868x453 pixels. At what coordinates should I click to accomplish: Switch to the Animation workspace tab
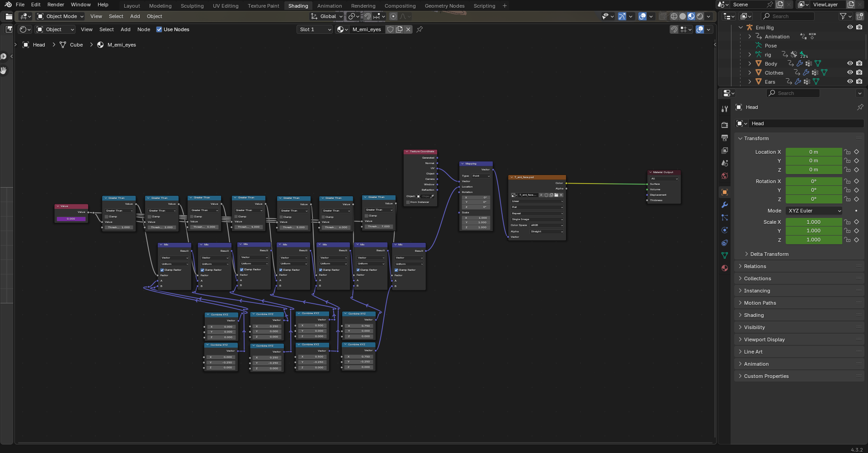tap(329, 6)
